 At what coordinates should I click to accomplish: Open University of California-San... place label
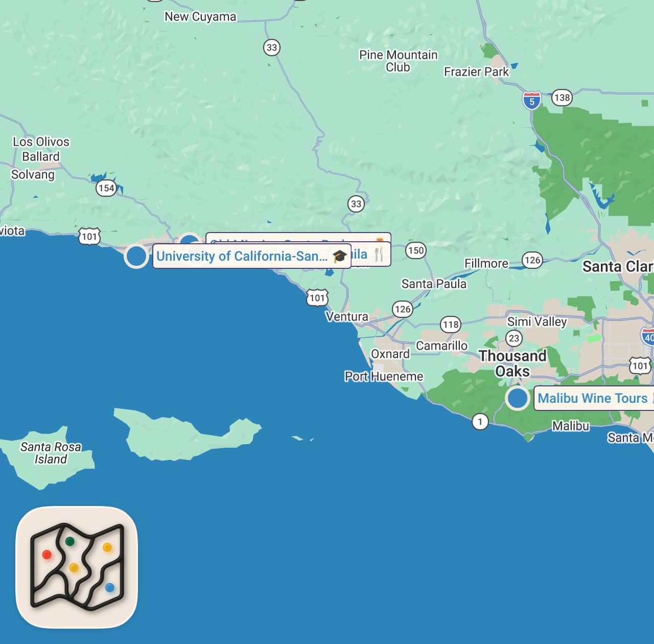click(x=252, y=256)
